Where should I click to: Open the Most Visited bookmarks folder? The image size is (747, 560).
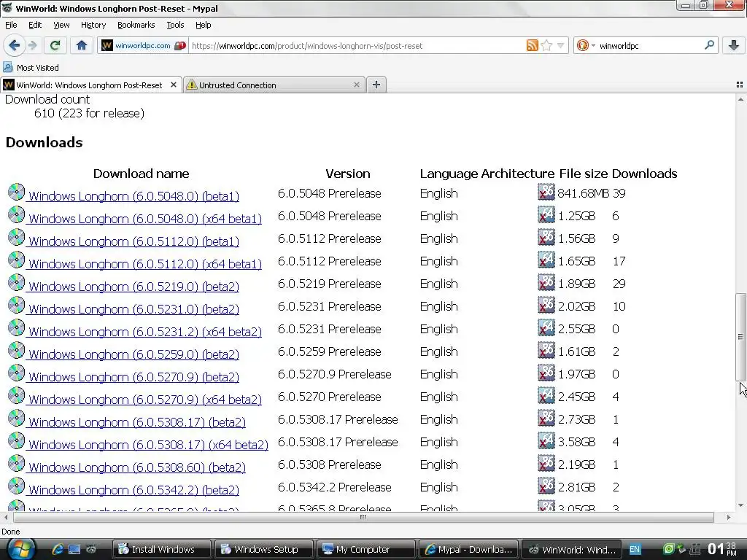point(31,68)
